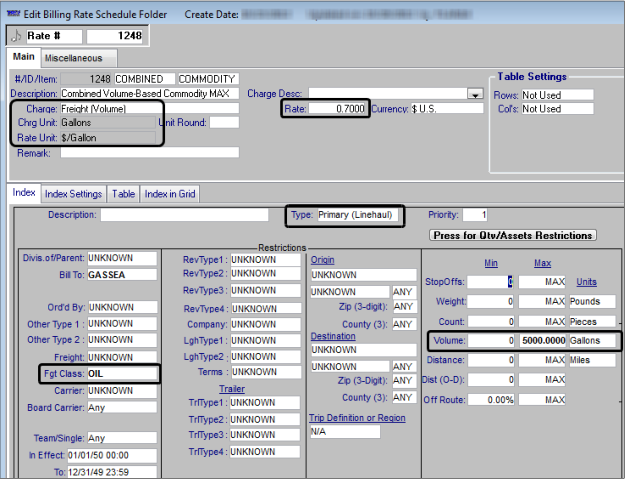Click the Board Carrier field Any
The height and width of the screenshot is (479, 626).
[x=122, y=408]
